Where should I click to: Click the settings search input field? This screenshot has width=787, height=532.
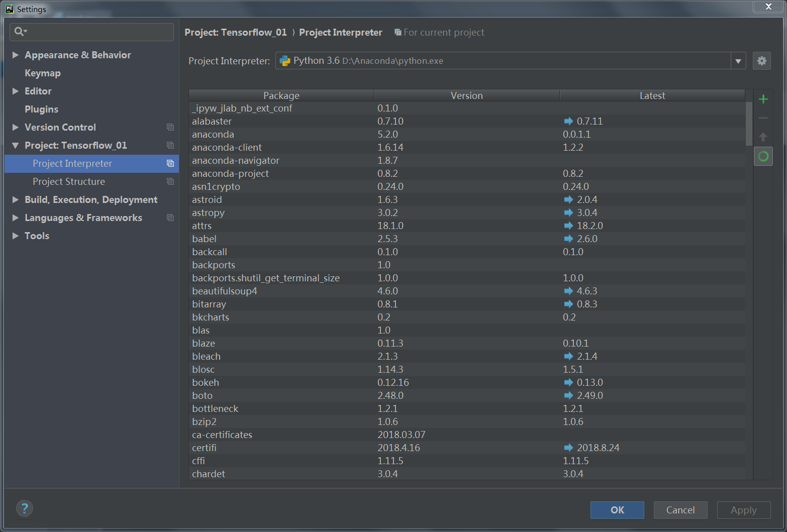pyautogui.click(x=91, y=32)
